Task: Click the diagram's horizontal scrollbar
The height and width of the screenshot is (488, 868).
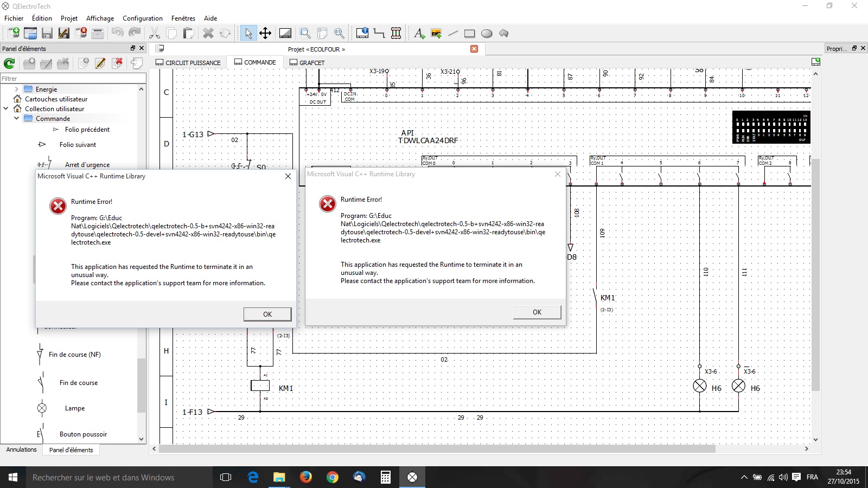Action: tap(437, 449)
